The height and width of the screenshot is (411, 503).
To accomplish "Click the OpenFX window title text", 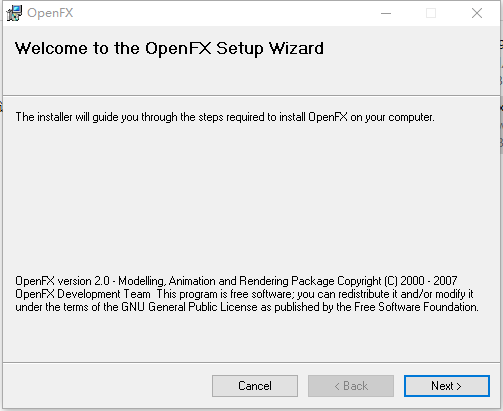I will pos(50,13).
